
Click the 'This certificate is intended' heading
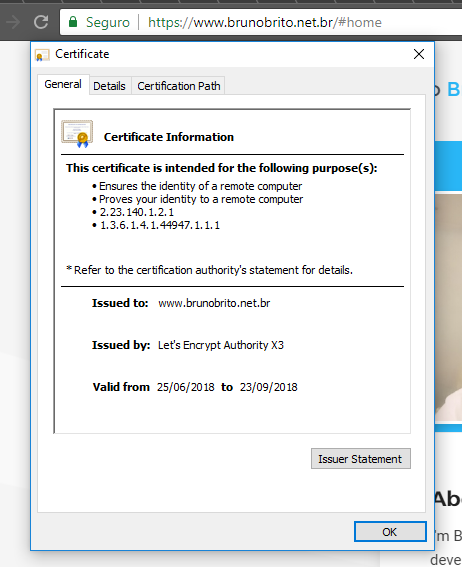(x=222, y=168)
